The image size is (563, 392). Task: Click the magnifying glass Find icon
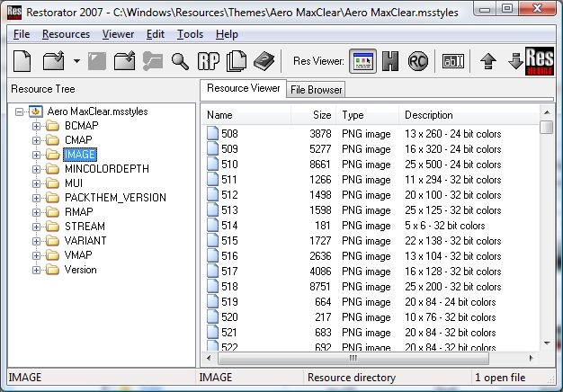180,61
